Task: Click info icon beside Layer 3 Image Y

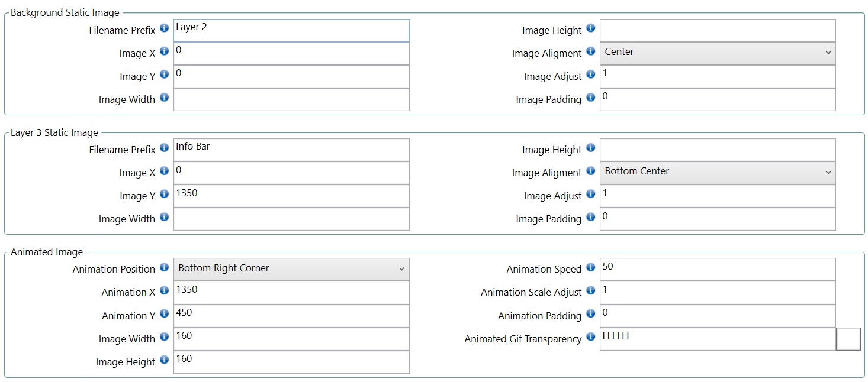Action: pos(165,194)
